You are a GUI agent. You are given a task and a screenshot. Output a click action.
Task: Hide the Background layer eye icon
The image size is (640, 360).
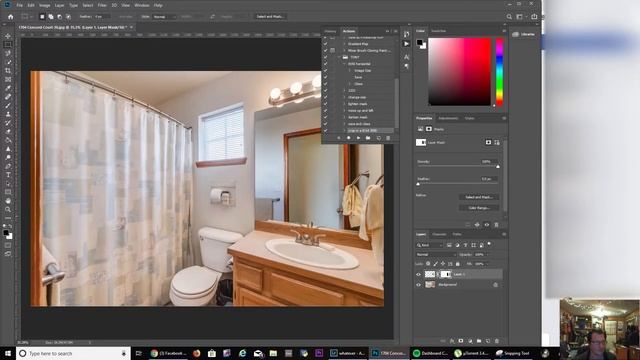coord(418,285)
